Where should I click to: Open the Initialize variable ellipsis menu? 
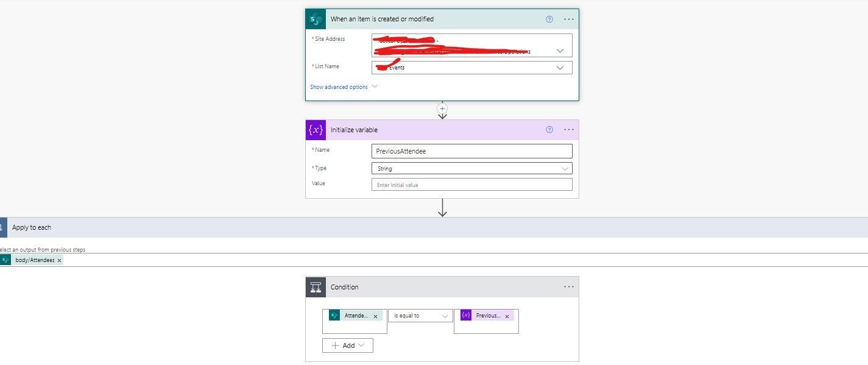click(569, 130)
